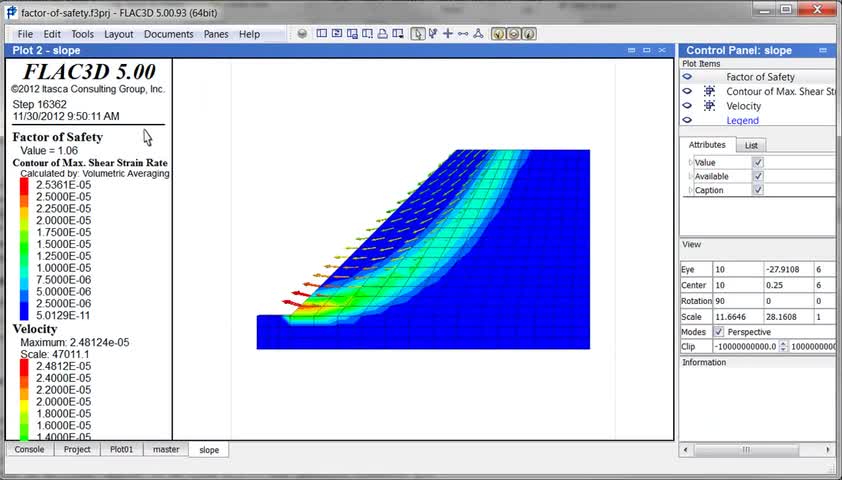Click the split-pane layout toolbar icon
The width and height of the screenshot is (842, 480).
pos(322,34)
